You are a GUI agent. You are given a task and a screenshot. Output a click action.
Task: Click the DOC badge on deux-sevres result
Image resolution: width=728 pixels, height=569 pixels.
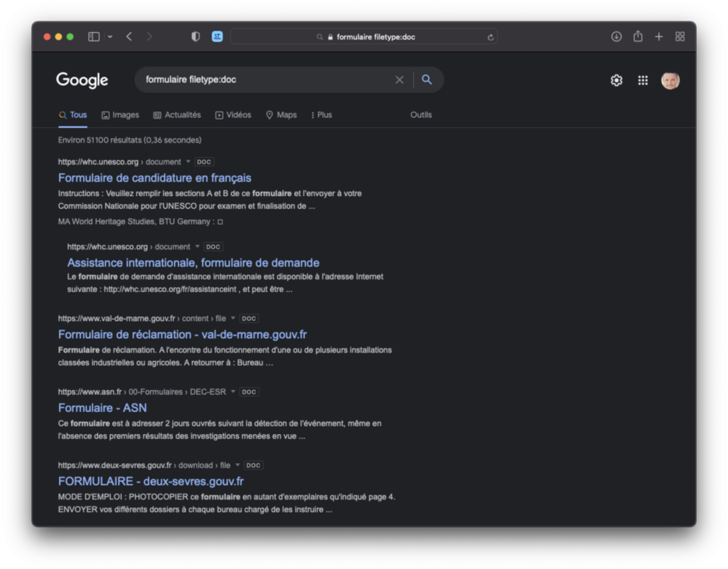pyautogui.click(x=253, y=465)
